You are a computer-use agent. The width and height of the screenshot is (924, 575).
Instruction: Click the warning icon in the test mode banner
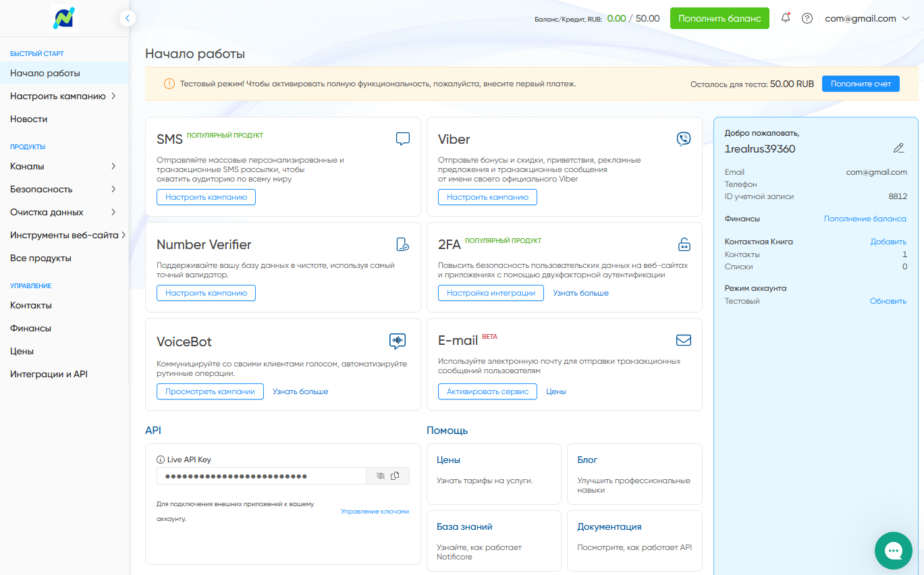[x=169, y=84]
